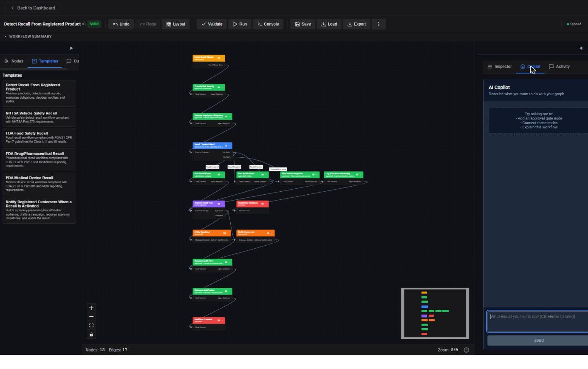Collapse the right Copilot panel arrow
Screen dimensions: 588x369
tap(581, 48)
